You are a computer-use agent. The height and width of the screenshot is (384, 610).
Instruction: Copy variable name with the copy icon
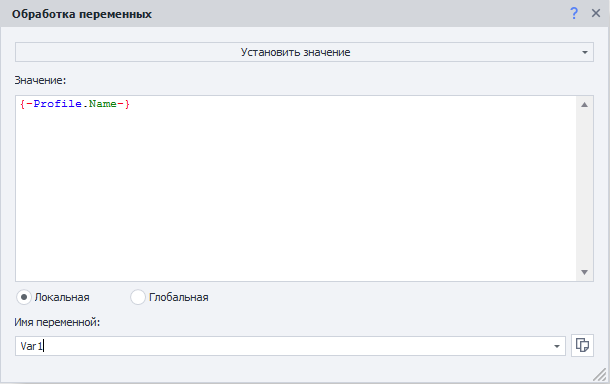(582, 345)
